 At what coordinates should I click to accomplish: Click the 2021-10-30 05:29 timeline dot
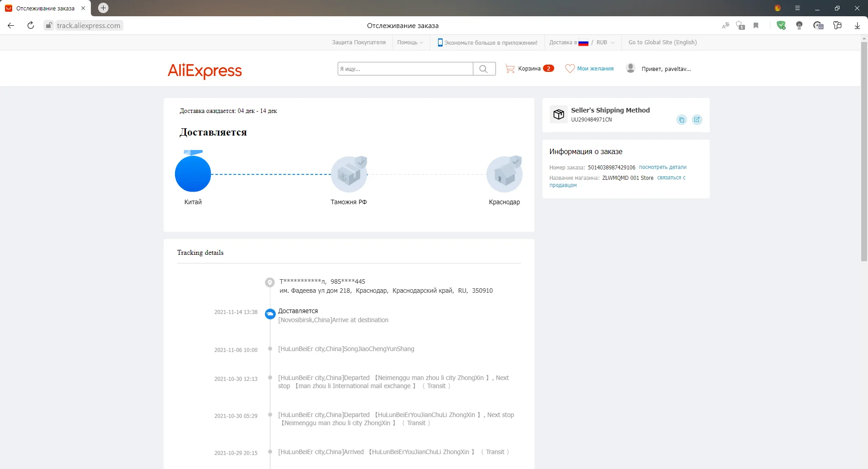pyautogui.click(x=270, y=415)
